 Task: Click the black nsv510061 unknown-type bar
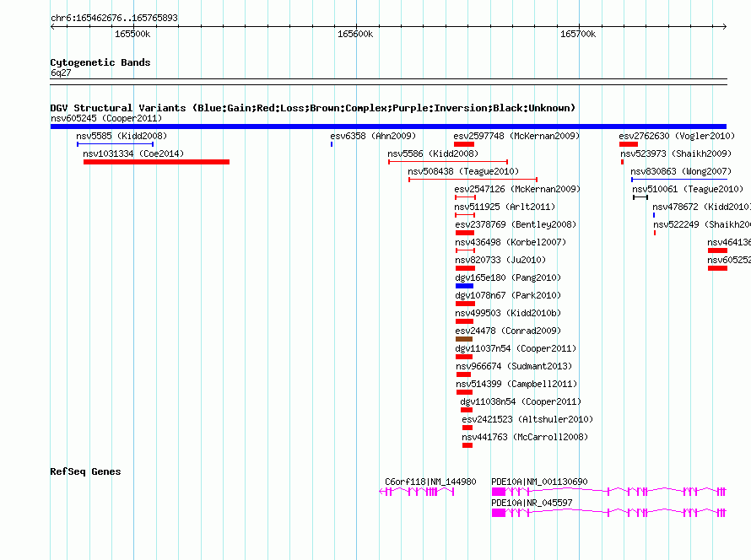(x=640, y=197)
